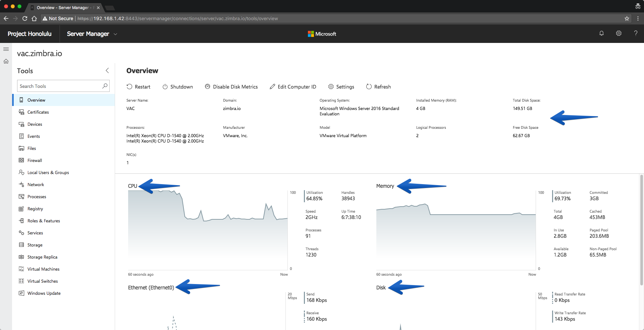Open the Virtual Machines icon
Viewport: 644px width, 330px height.
tap(21, 269)
